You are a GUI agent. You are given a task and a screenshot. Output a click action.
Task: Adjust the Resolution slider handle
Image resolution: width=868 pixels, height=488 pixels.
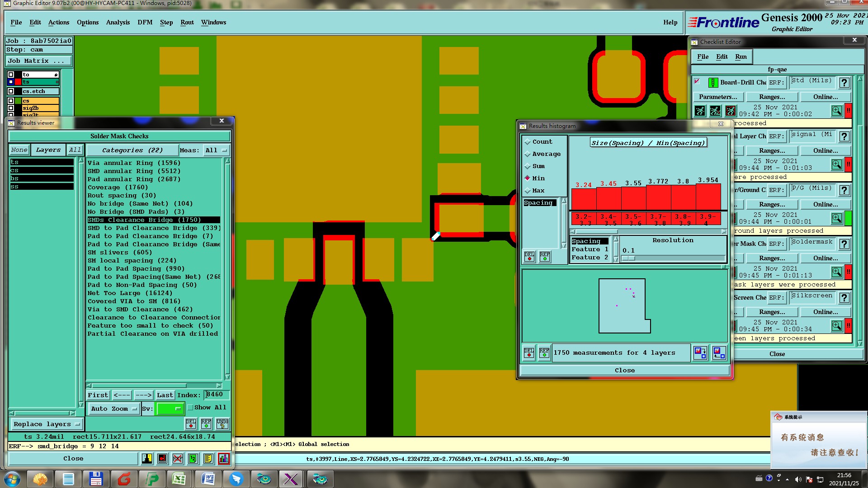(x=628, y=258)
